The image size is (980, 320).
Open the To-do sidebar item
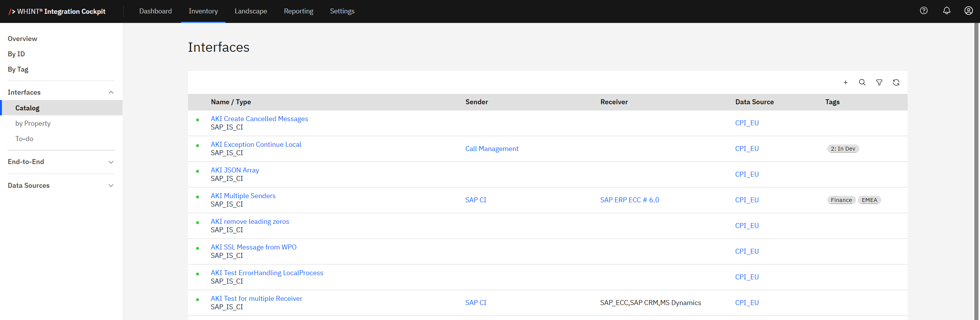pos(24,139)
